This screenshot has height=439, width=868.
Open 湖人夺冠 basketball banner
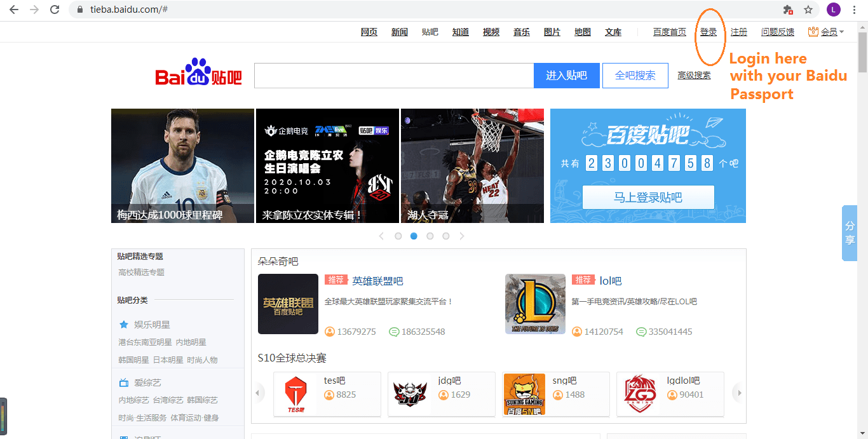tap(472, 166)
